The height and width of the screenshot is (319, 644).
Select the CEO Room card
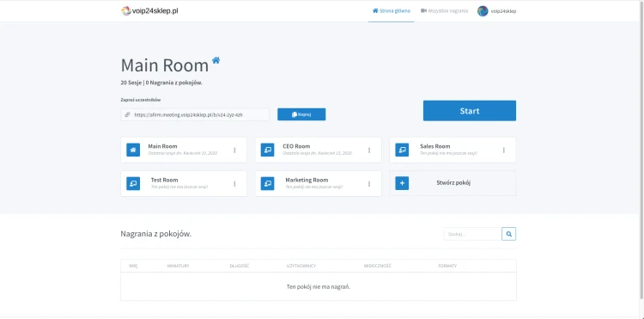(319, 150)
